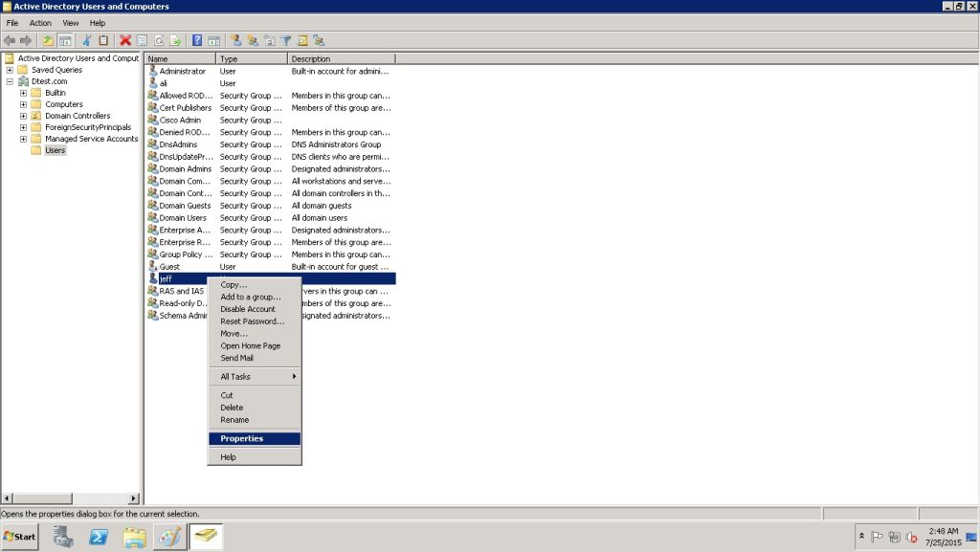
Task: Select the Computers container in tree
Action: click(x=63, y=104)
